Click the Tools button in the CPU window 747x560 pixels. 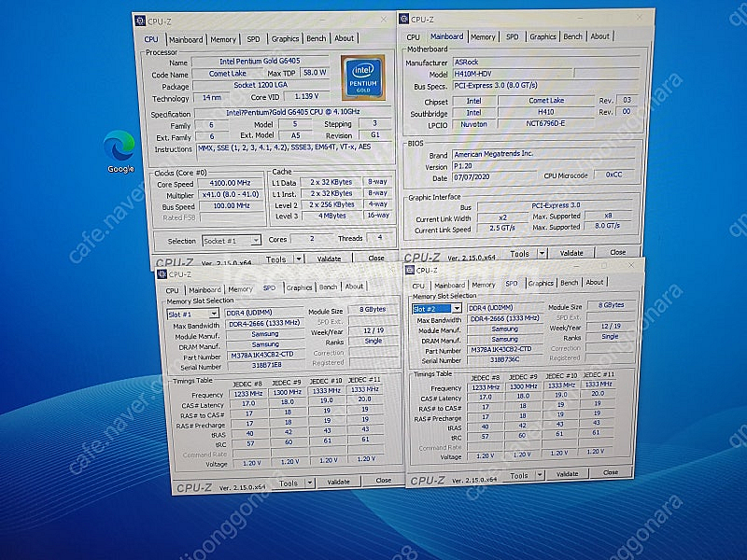tap(275, 259)
